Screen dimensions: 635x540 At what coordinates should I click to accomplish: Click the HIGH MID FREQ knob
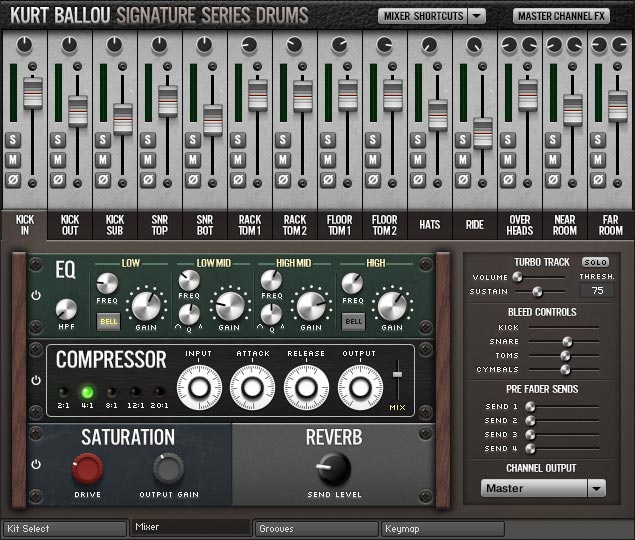point(271,280)
